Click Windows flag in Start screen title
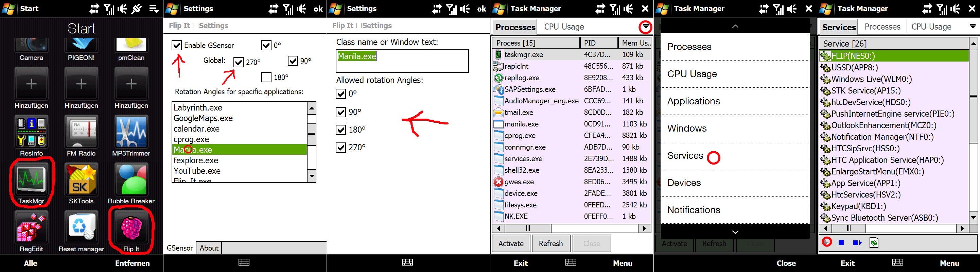 coord(8,9)
